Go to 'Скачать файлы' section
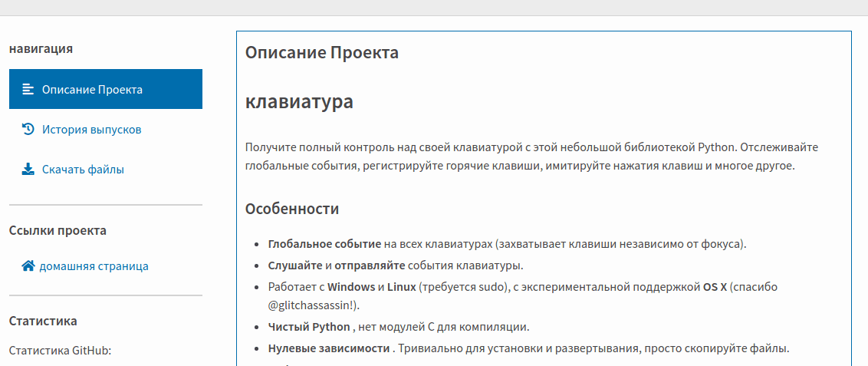868x366 pixels. tap(83, 170)
